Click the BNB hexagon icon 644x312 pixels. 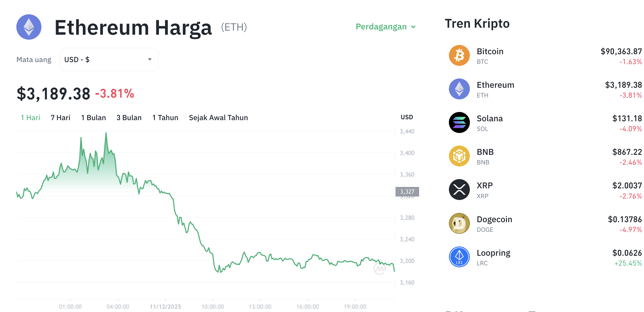[459, 156]
